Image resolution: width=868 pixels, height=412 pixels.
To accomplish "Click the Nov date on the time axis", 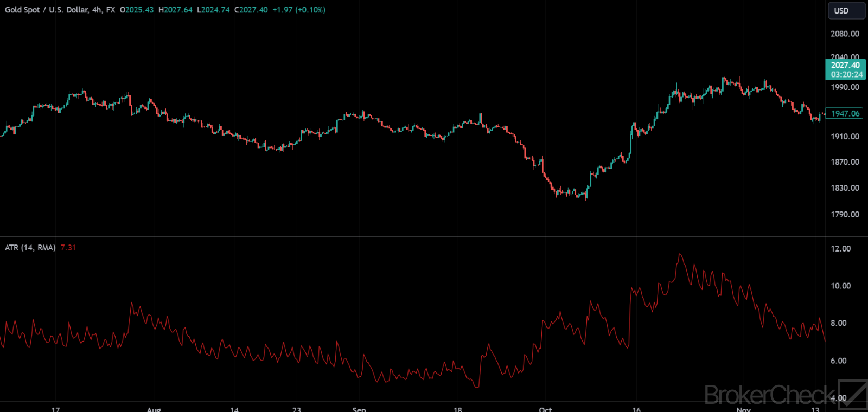I will click(744, 409).
